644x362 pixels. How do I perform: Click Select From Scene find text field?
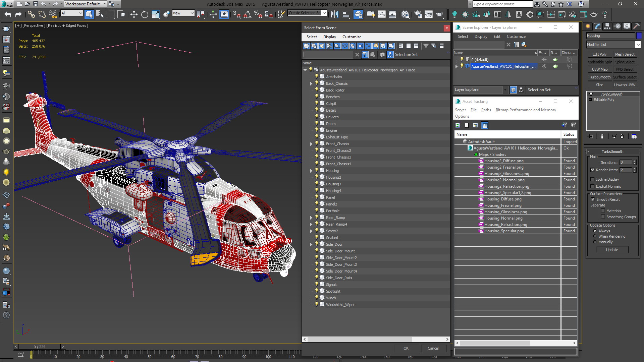[328, 55]
